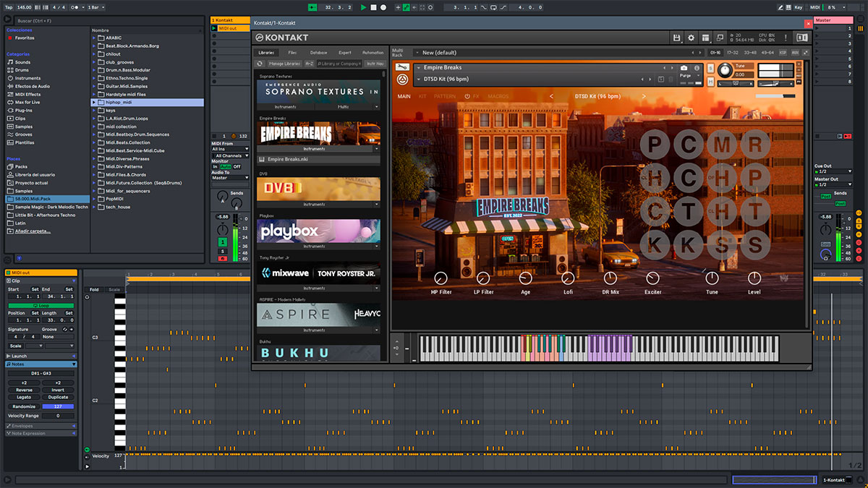This screenshot has height=488, width=868.
Task: Expand the ARABIC folder in browser
Action: point(94,38)
